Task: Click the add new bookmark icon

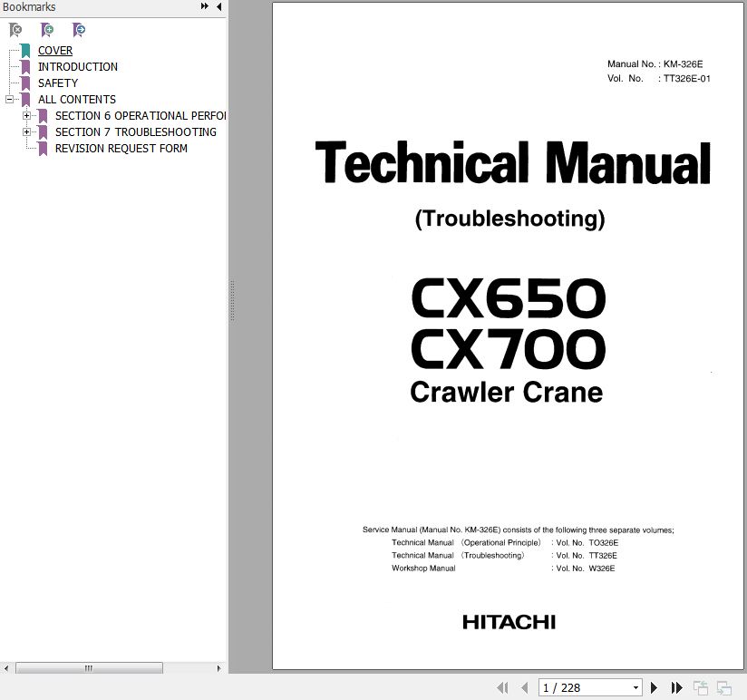Action: click(47, 30)
